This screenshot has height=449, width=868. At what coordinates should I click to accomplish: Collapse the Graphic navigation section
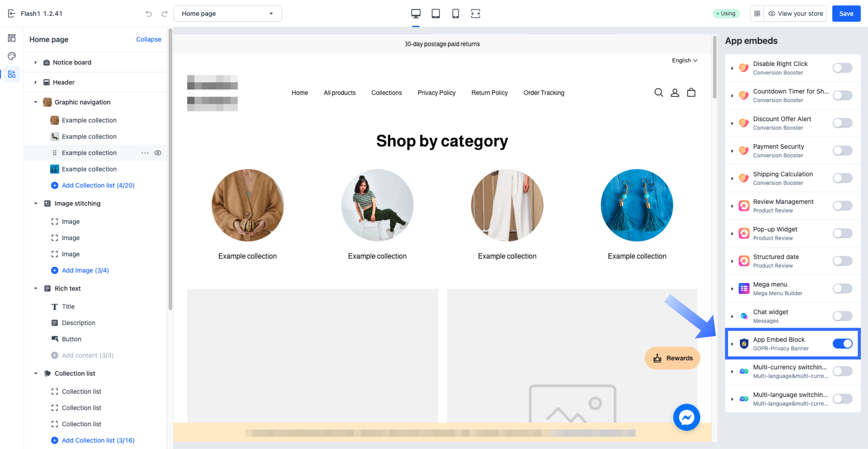[x=35, y=102]
